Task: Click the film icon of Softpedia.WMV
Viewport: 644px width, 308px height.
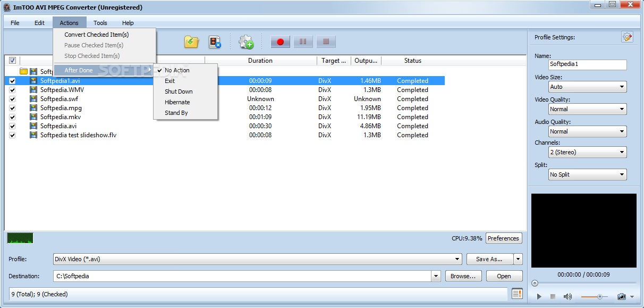Action: point(33,90)
